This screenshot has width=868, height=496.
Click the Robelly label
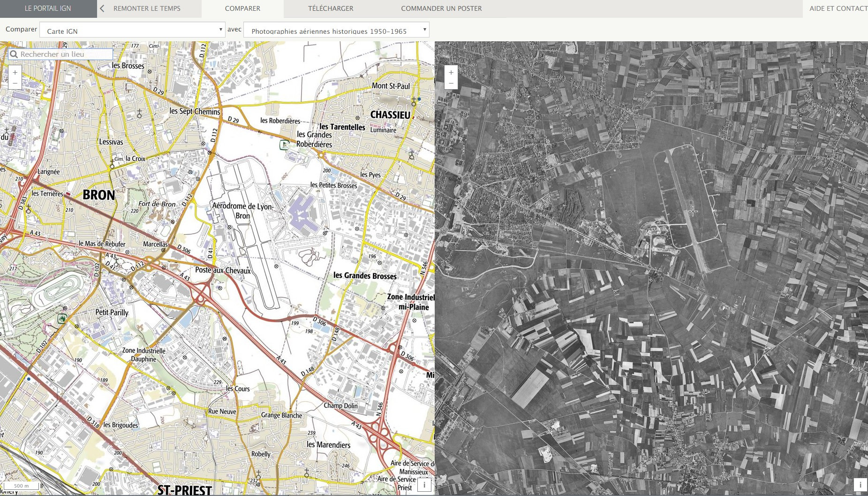[261, 454]
